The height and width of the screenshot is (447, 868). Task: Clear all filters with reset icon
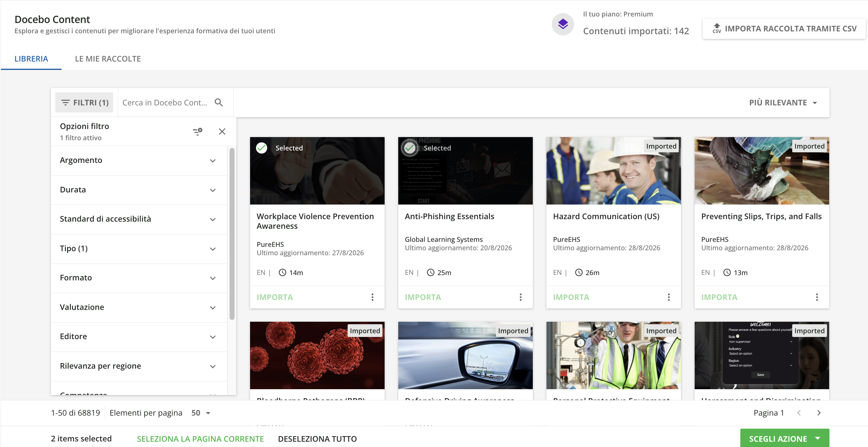click(x=198, y=131)
